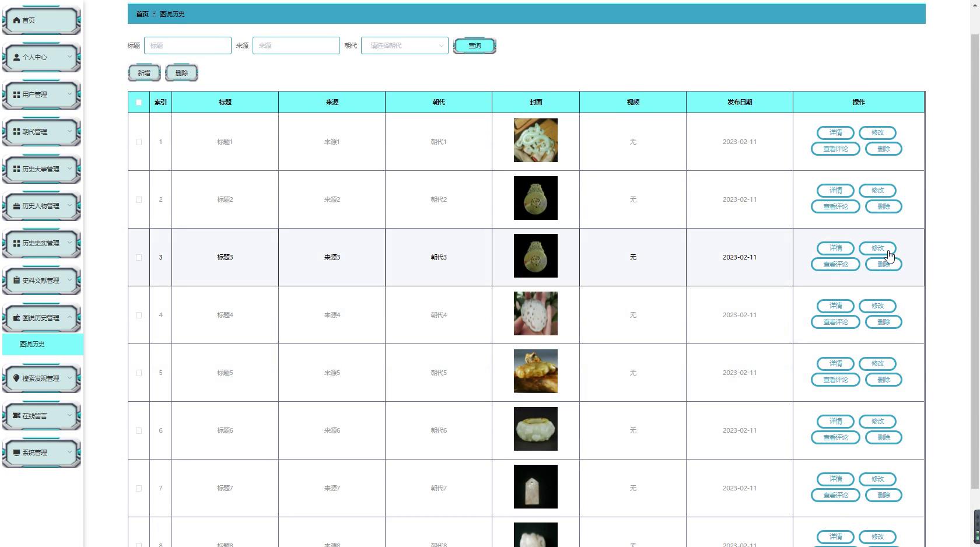
Task: Click 删除 for row 标题5
Action: pyautogui.click(x=884, y=380)
